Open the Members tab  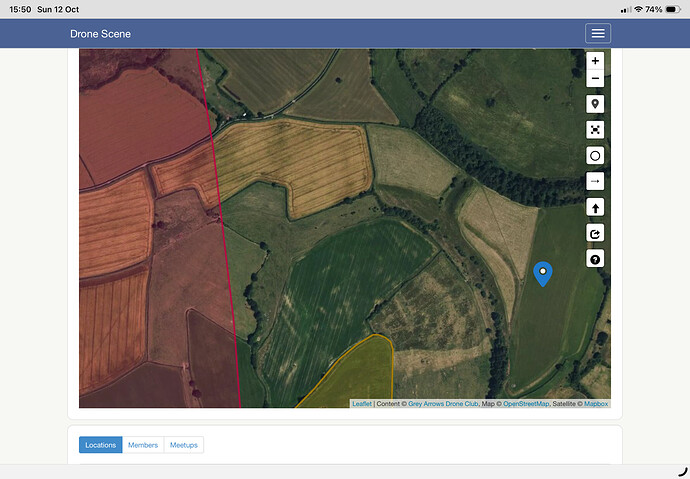click(143, 445)
